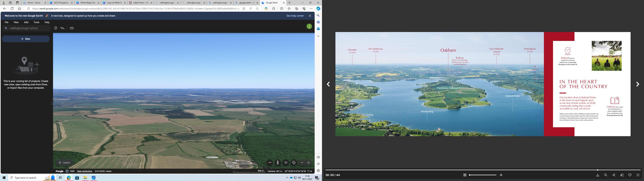Open the Edge sidebar search
The width and height of the screenshot is (644, 181).
[x=318, y=16]
